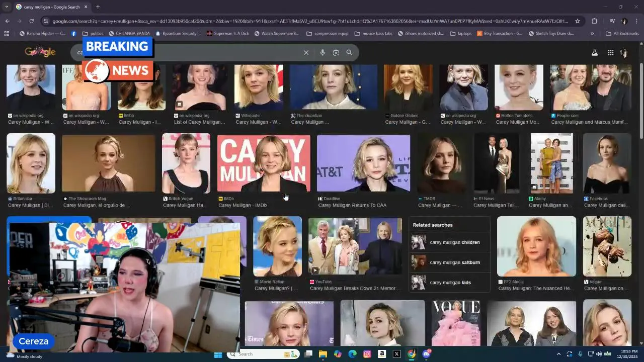The height and width of the screenshot is (362, 644).
Task: Open Chrome media controls icon
Action: tap(612, 21)
